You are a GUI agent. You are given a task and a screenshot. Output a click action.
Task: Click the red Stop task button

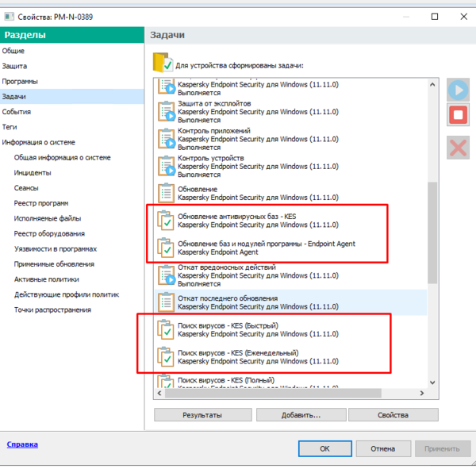(458, 115)
